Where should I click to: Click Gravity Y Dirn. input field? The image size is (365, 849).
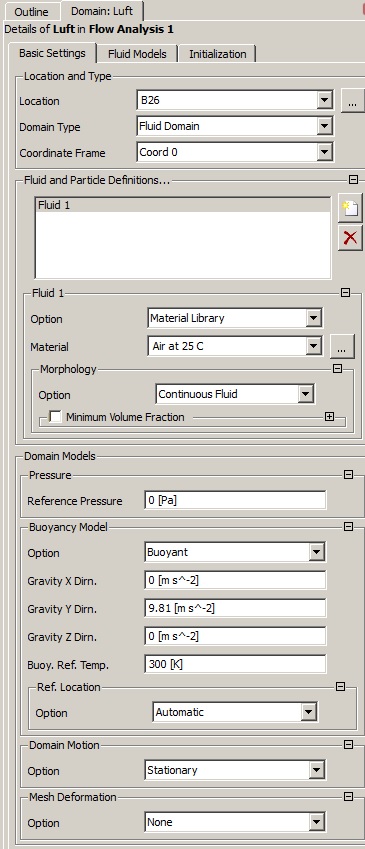[x=235, y=609]
